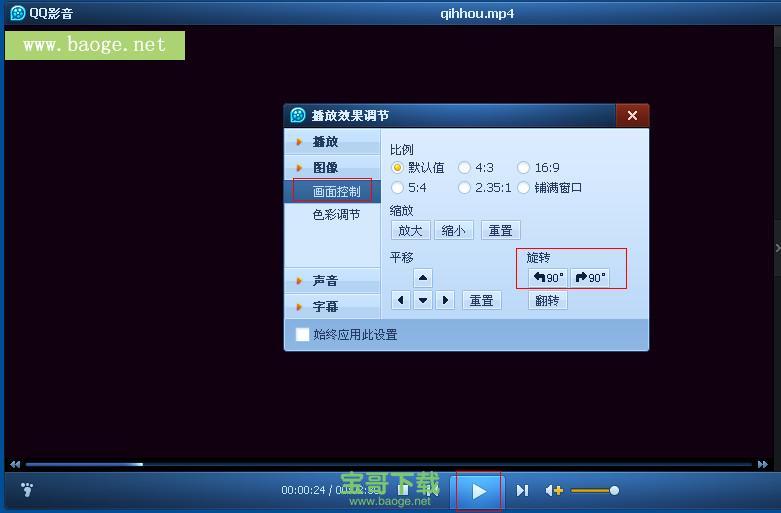Open the footprint icon in bottom-left corner
Viewport: 781px width, 513px height.
(27, 489)
